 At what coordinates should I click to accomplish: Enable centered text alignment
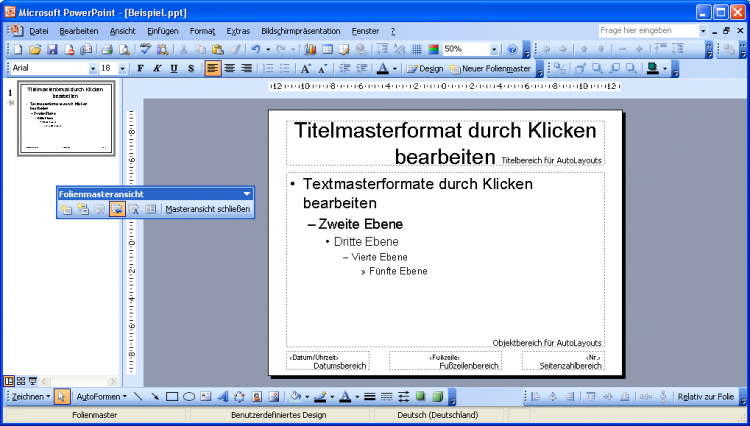point(229,68)
